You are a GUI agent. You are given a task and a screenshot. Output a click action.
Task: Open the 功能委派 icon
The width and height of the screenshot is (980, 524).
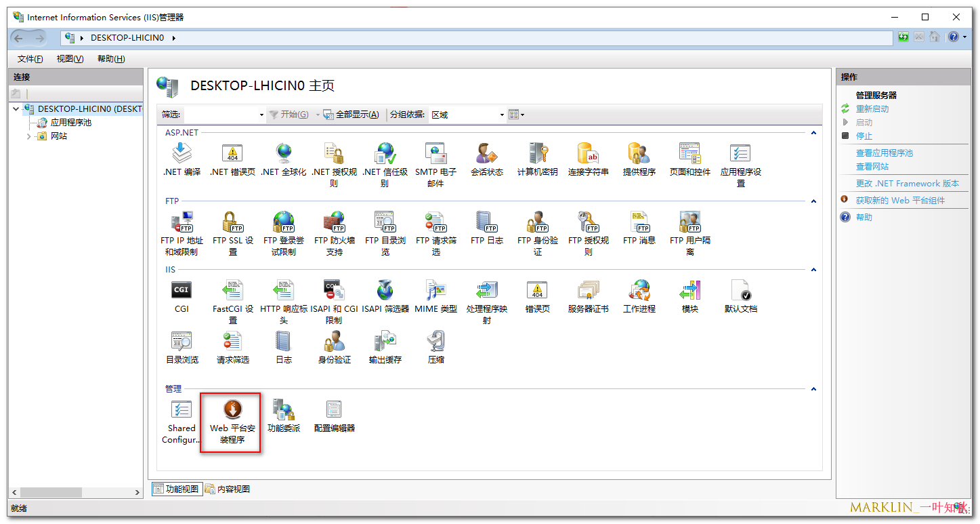(x=283, y=409)
